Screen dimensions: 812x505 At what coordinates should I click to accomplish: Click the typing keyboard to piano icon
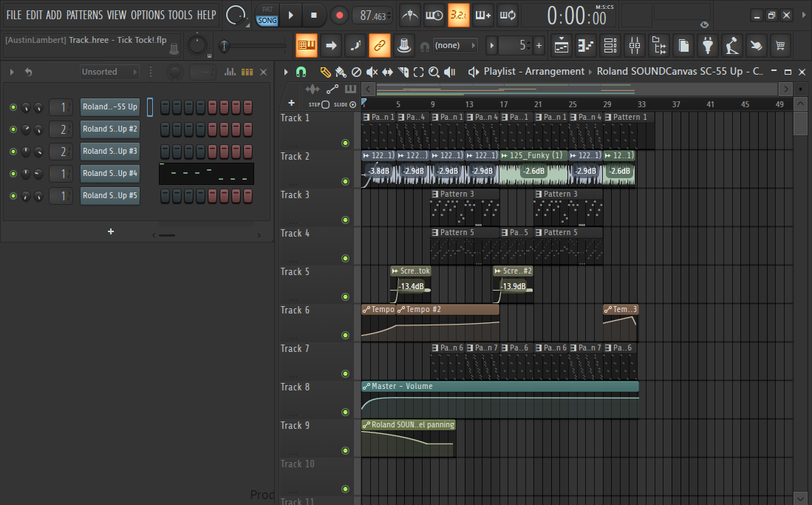[x=306, y=46]
